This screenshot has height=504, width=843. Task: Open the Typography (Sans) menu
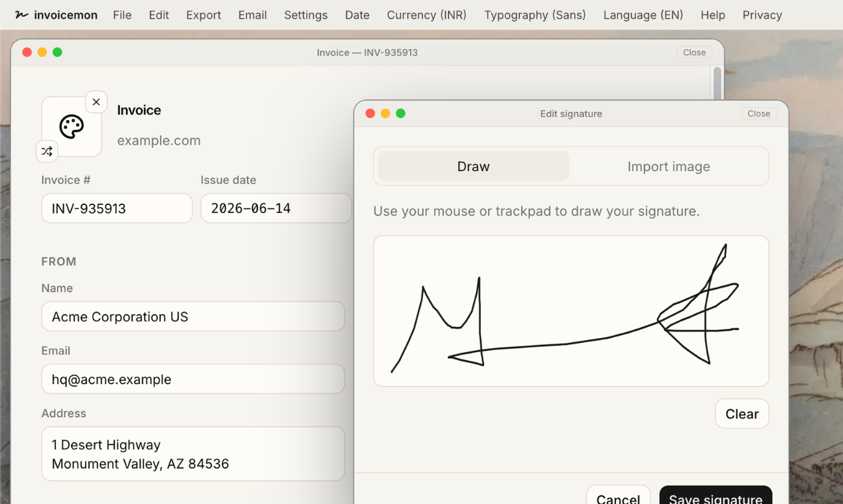coord(535,15)
